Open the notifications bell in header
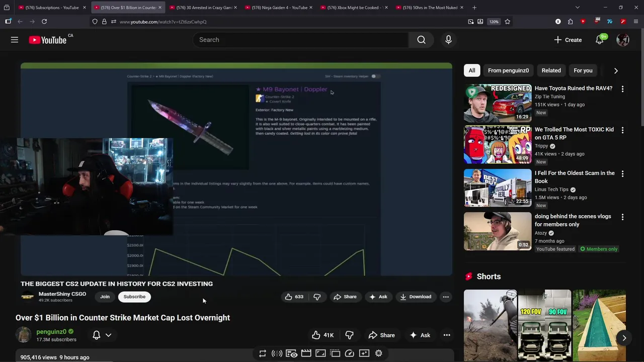 click(x=600, y=40)
